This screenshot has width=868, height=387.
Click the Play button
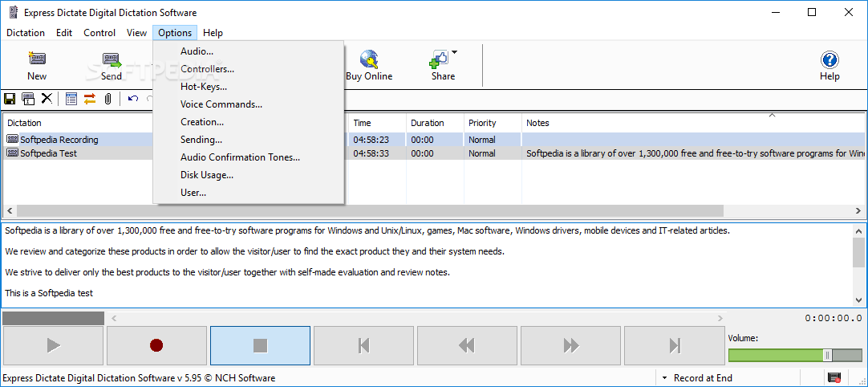[x=53, y=346]
